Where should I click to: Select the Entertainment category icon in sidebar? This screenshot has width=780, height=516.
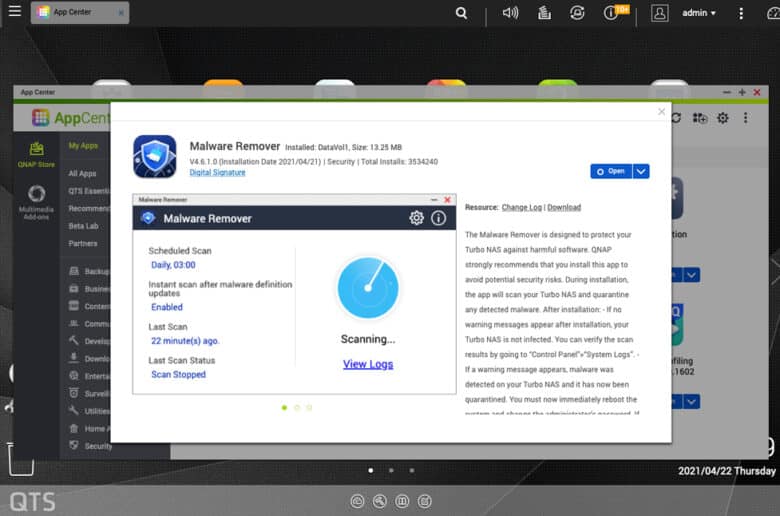point(74,376)
